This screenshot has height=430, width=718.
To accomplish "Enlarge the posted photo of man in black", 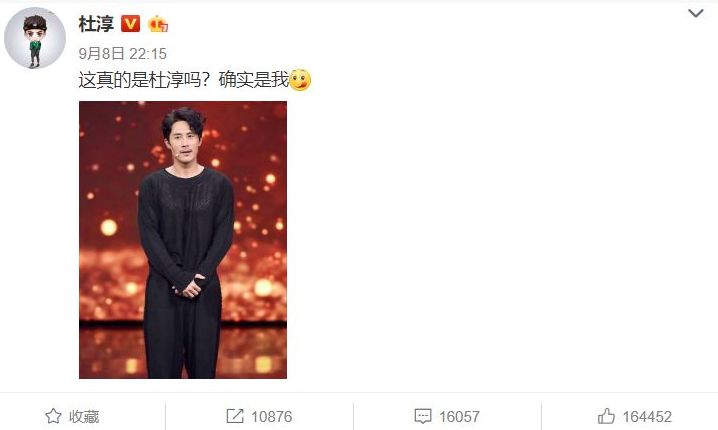I will coord(183,240).
